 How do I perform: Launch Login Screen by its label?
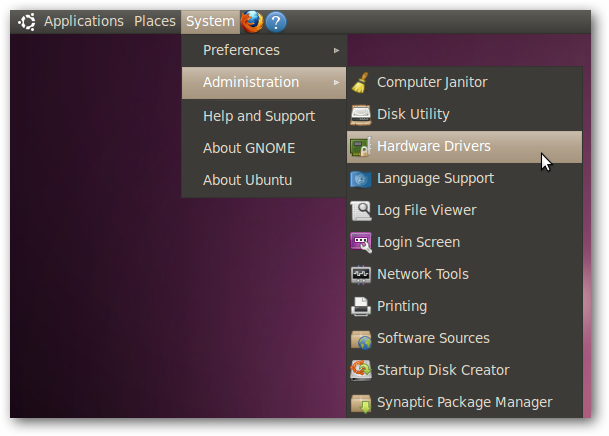pos(418,242)
